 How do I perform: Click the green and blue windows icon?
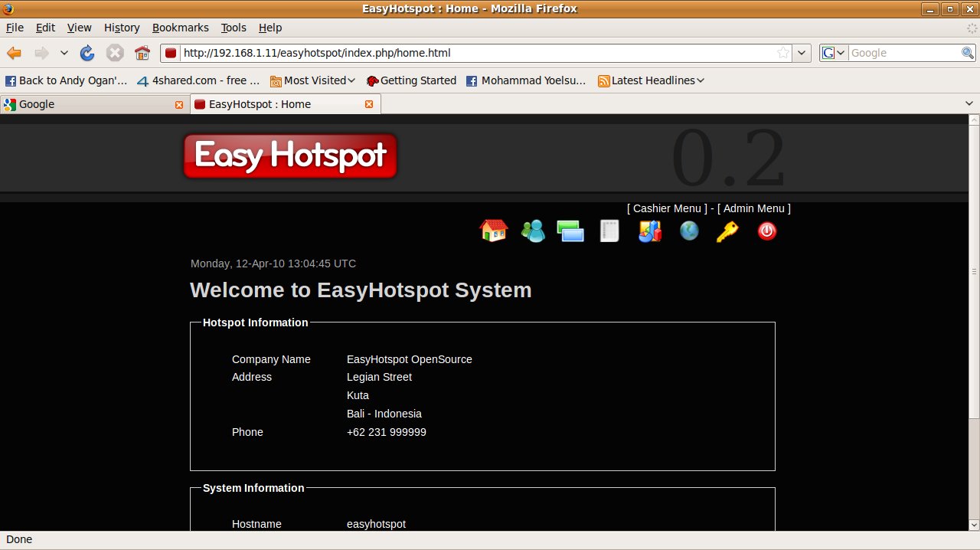(x=570, y=231)
